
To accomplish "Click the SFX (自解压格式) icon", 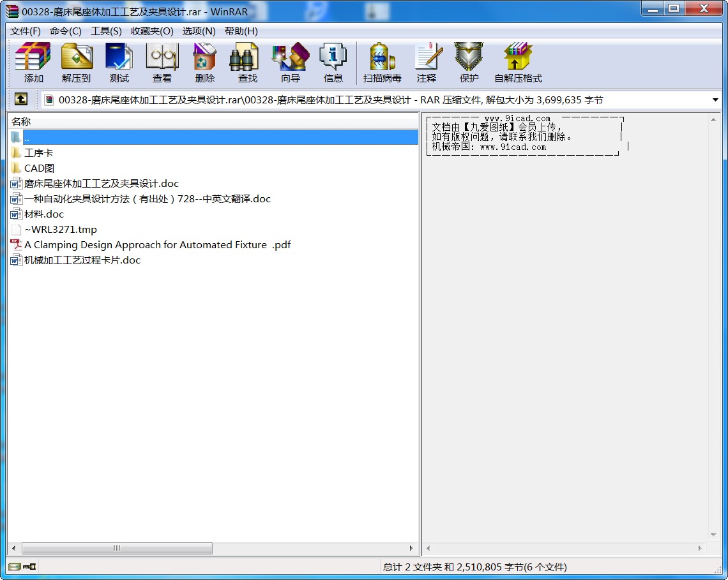I will click(518, 63).
